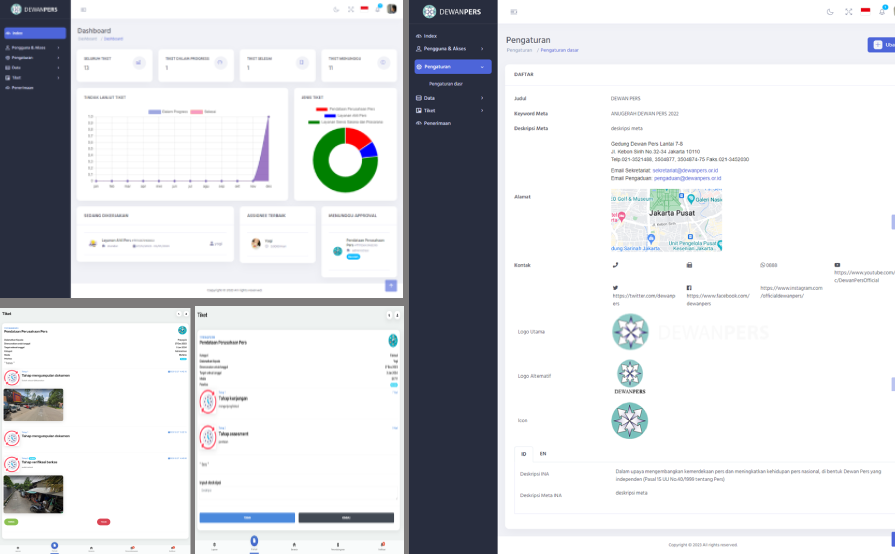Select Pengaturan dasar submenu item
Screen dimensions: 895x554
pyautogui.click(x=445, y=84)
